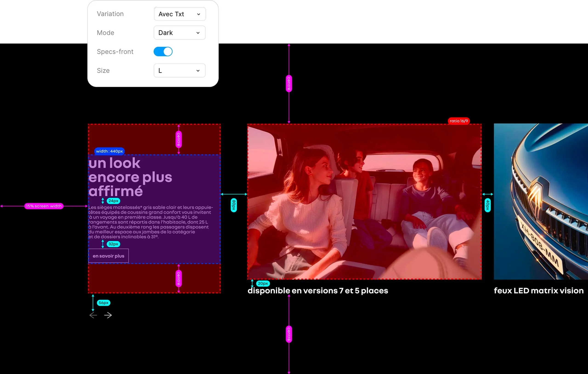
Task: Open the Mode dropdown set to Dark
Action: [x=179, y=33]
